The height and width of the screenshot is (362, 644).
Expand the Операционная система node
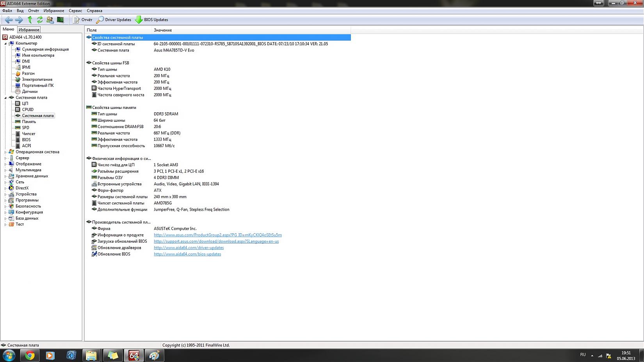[x=5, y=152]
